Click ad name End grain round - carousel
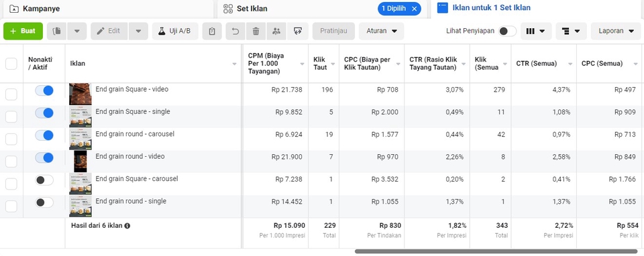The width and height of the screenshot is (644, 256). click(x=135, y=134)
